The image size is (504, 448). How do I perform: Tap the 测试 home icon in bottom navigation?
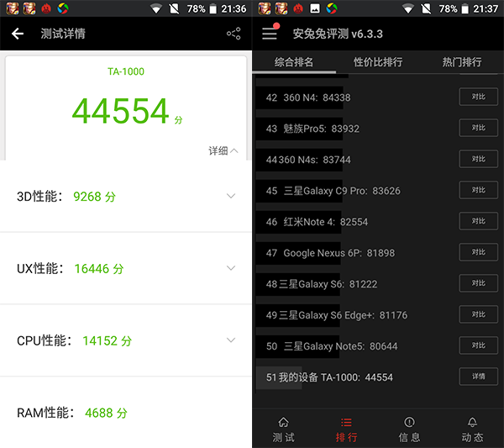click(x=284, y=422)
